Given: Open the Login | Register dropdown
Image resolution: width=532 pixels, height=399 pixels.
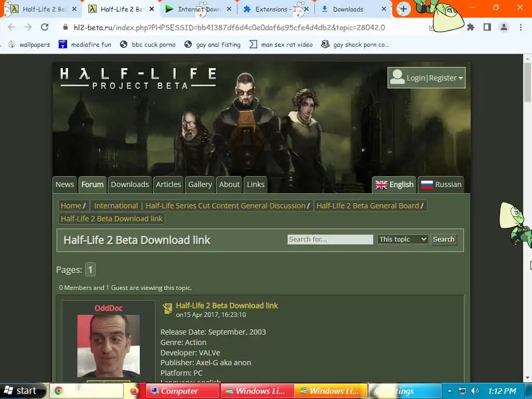Looking at the screenshot, I should [427, 78].
